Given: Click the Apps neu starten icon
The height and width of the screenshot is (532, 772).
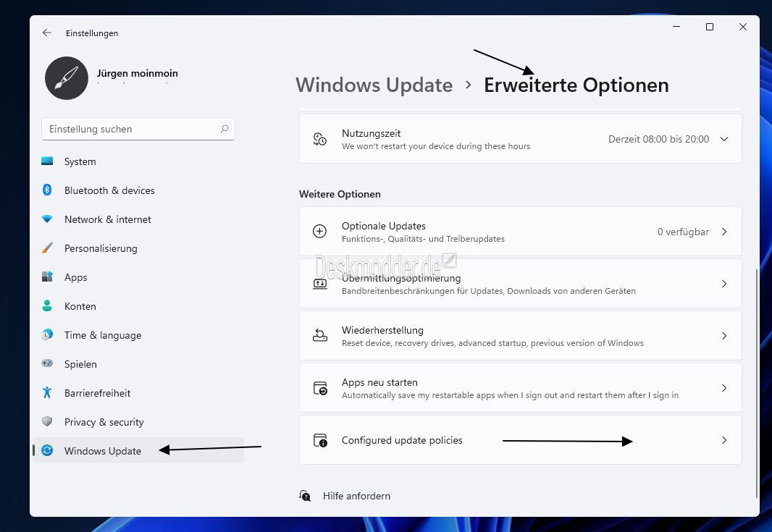Looking at the screenshot, I should [320, 388].
